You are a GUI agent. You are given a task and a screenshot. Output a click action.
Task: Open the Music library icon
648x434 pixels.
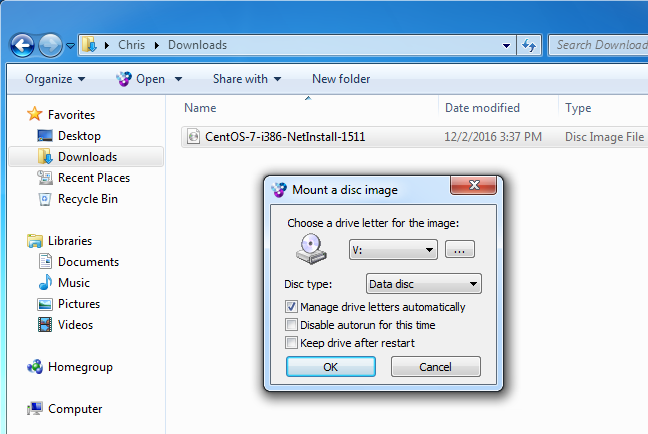(x=44, y=283)
